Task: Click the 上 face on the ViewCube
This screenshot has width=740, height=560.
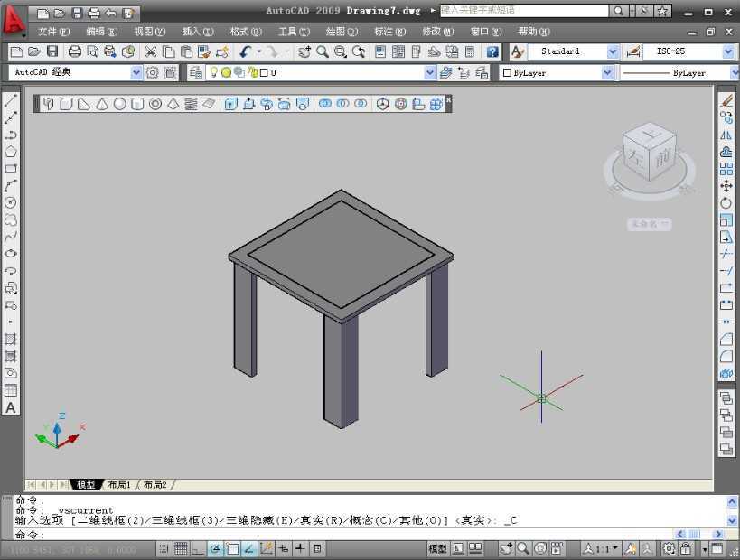Action: [x=651, y=134]
